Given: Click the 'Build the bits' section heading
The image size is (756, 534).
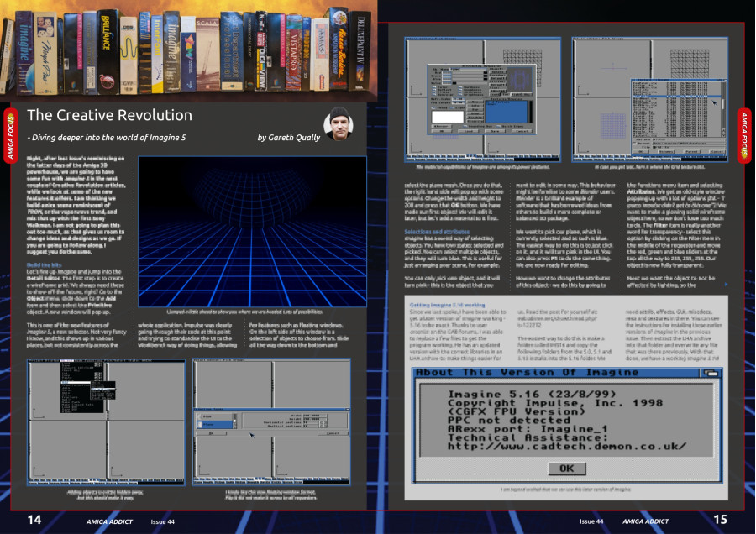Looking at the screenshot, I should [x=44, y=265].
